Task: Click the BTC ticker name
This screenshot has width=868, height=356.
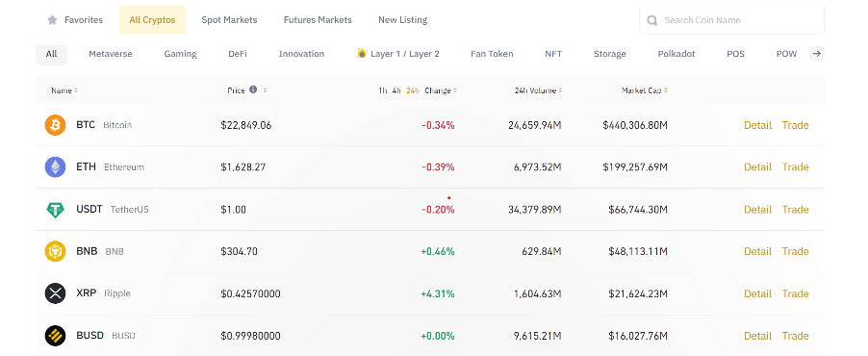Action: (x=86, y=125)
